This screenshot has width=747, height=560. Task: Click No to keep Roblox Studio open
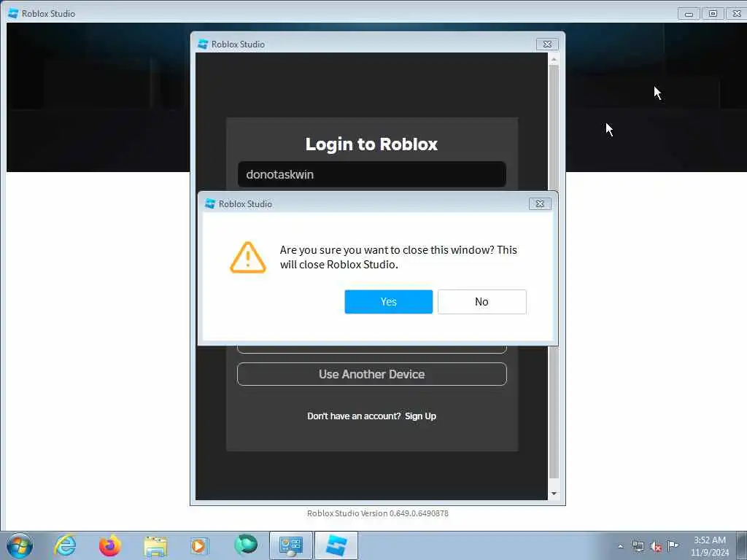pyautogui.click(x=481, y=301)
